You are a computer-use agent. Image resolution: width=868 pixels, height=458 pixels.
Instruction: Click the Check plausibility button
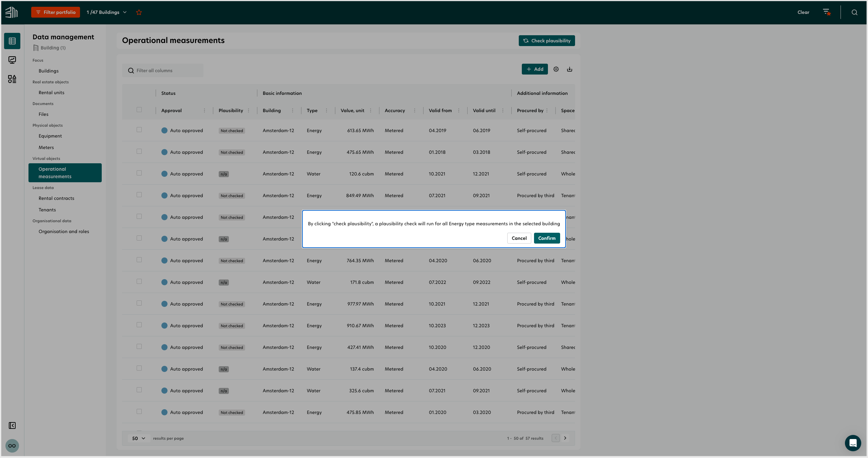point(546,40)
